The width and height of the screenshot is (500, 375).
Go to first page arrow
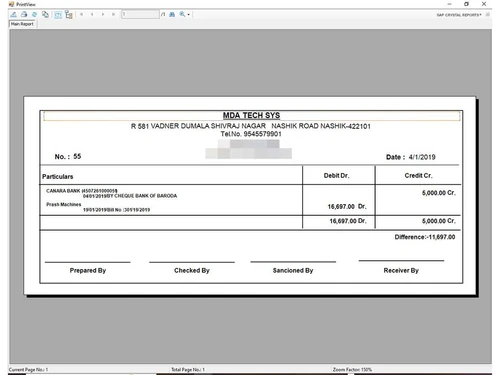click(81, 14)
